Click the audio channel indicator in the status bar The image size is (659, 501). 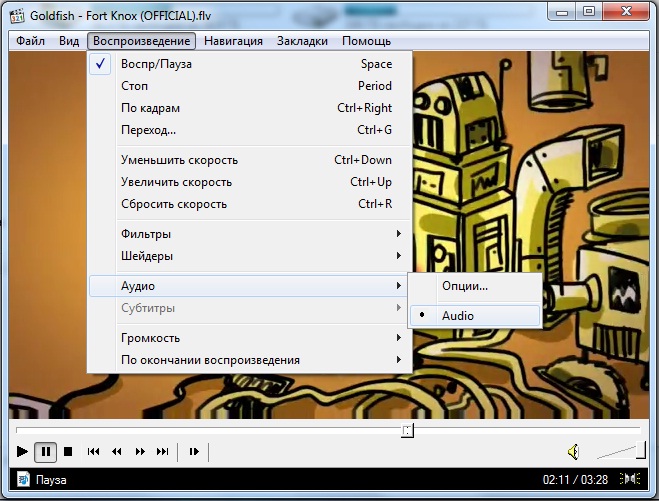630,479
